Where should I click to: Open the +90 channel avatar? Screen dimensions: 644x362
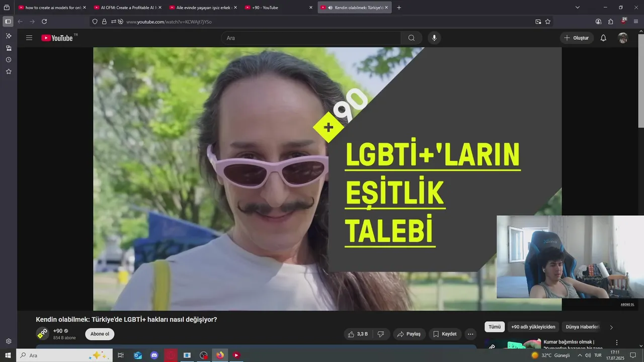(42, 333)
